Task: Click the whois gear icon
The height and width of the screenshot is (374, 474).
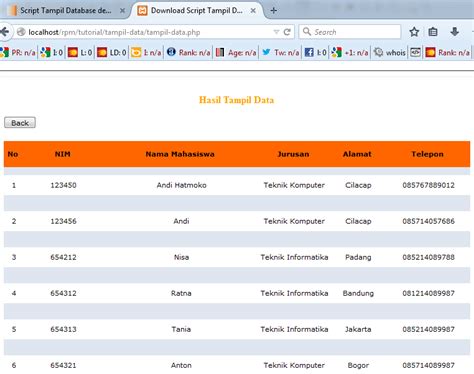Action: pos(378,52)
